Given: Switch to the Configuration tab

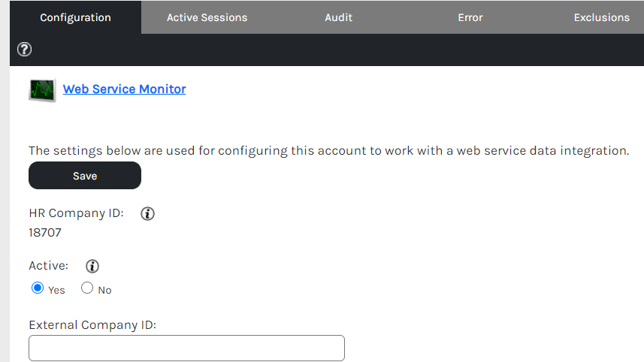Looking at the screenshot, I should coord(75,17).
